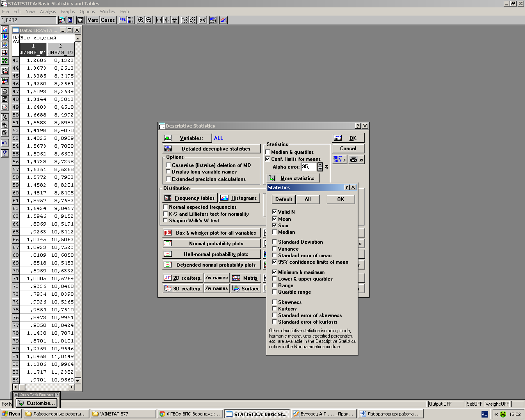Click the All button in Statistics dialog

308,199
